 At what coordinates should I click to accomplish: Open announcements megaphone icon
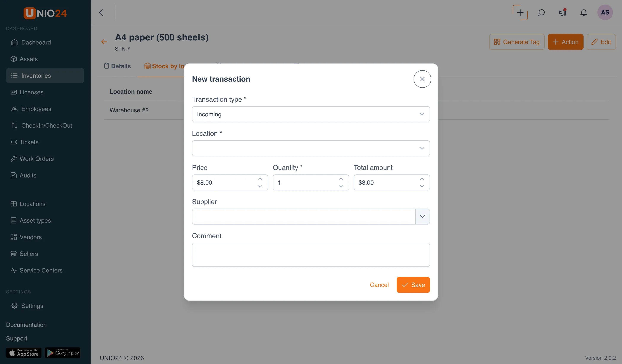coord(563,12)
